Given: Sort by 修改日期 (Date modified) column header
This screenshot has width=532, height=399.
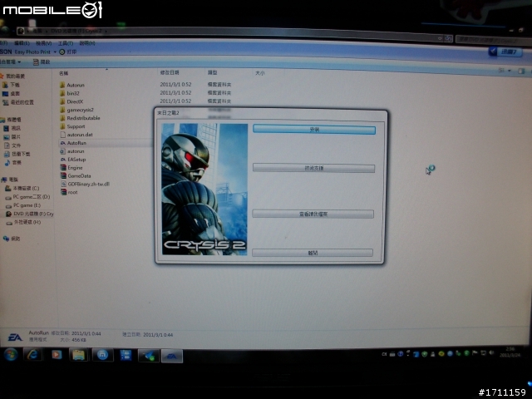Looking at the screenshot, I should click(170, 72).
